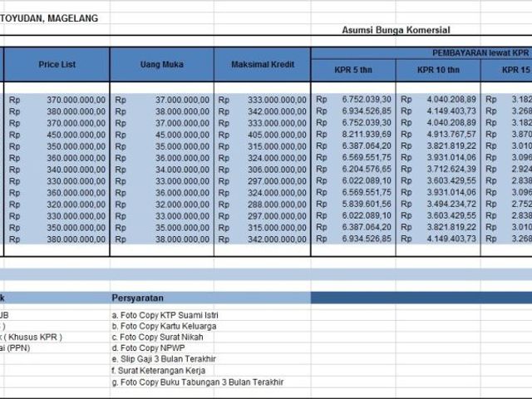Select the KPR 5 thn header
The height and width of the screenshot is (399, 532).
[x=353, y=70]
